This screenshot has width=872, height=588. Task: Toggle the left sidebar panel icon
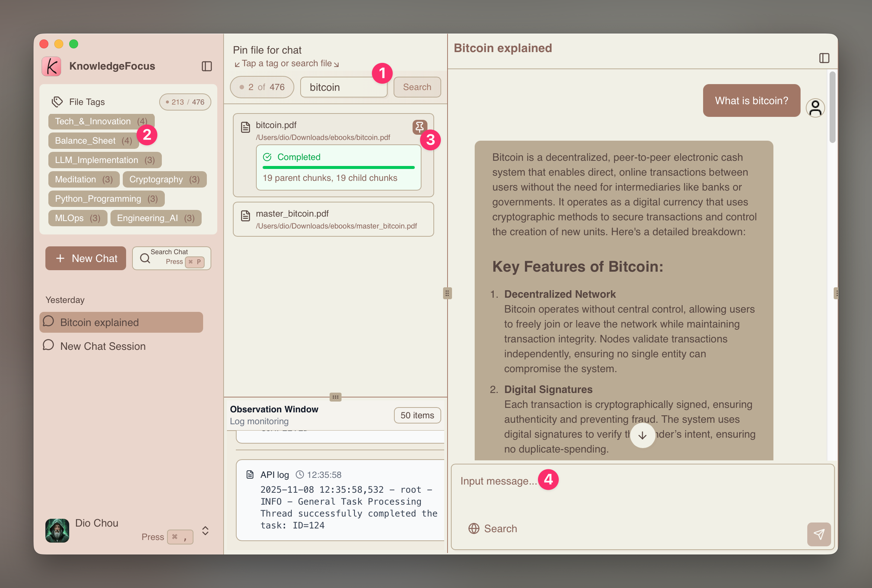click(206, 66)
